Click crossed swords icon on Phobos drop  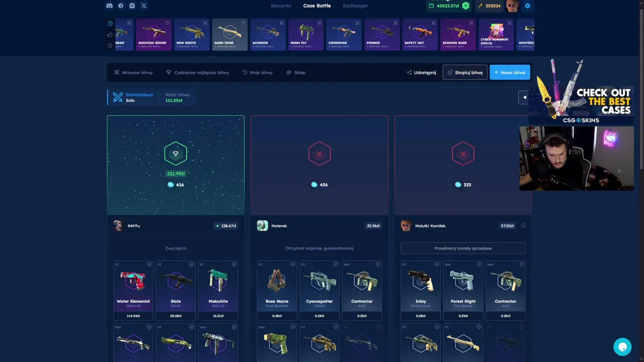(x=395, y=23)
